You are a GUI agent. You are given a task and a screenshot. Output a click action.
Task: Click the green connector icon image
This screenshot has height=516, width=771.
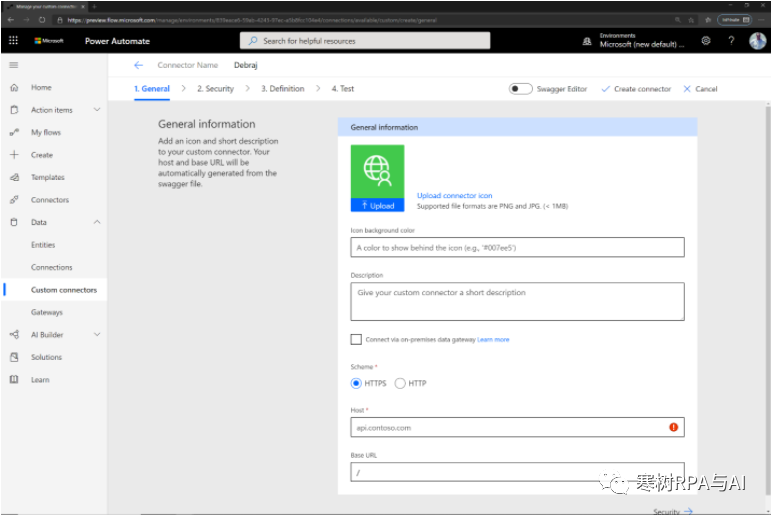point(377,171)
